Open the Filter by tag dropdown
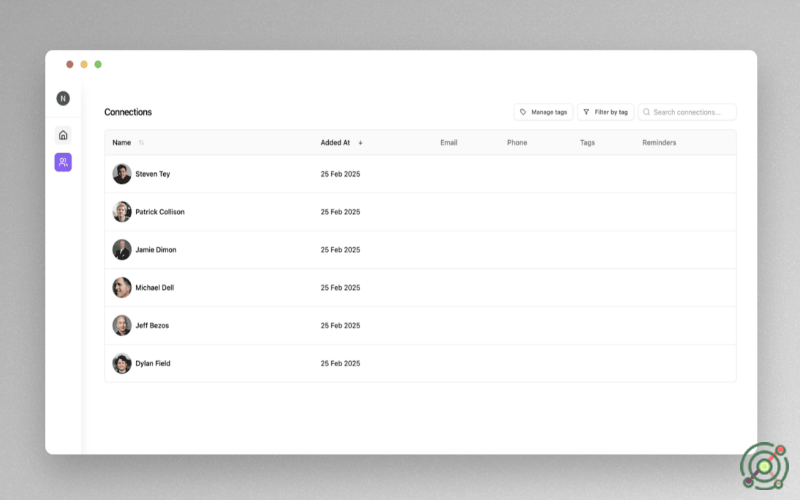 click(606, 112)
